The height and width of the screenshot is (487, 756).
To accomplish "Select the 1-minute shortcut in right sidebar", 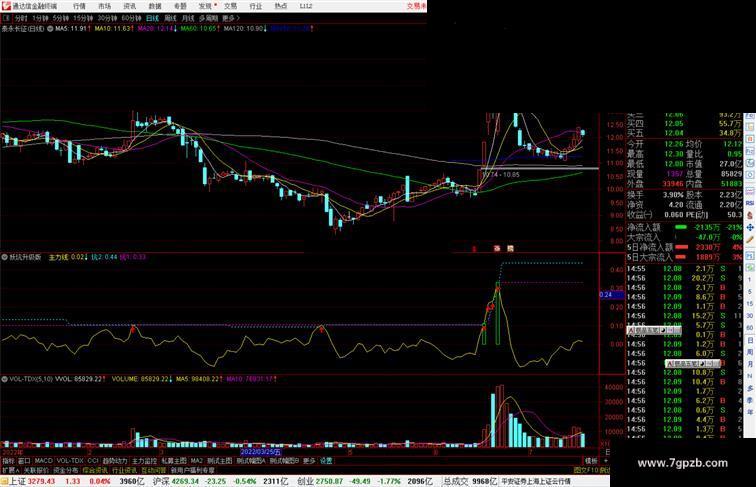I will click(x=750, y=280).
